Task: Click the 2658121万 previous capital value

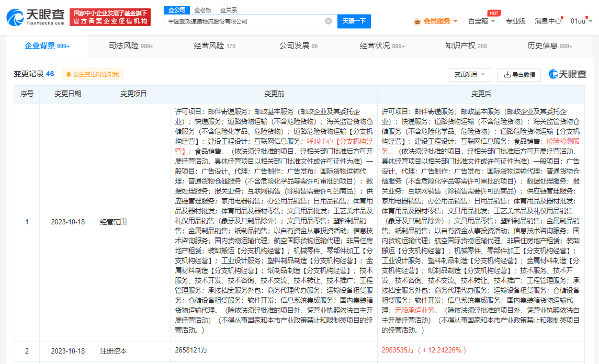Action: [x=191, y=350]
